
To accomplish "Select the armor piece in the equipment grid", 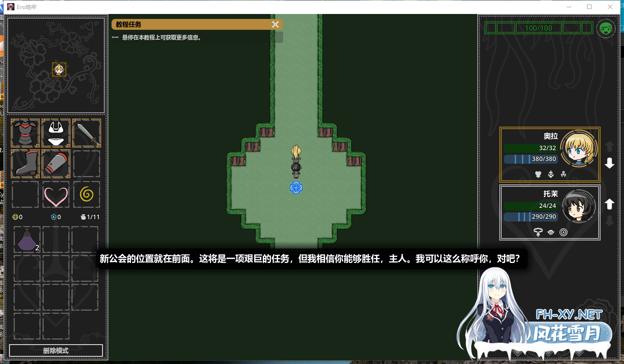I will click(x=25, y=133).
